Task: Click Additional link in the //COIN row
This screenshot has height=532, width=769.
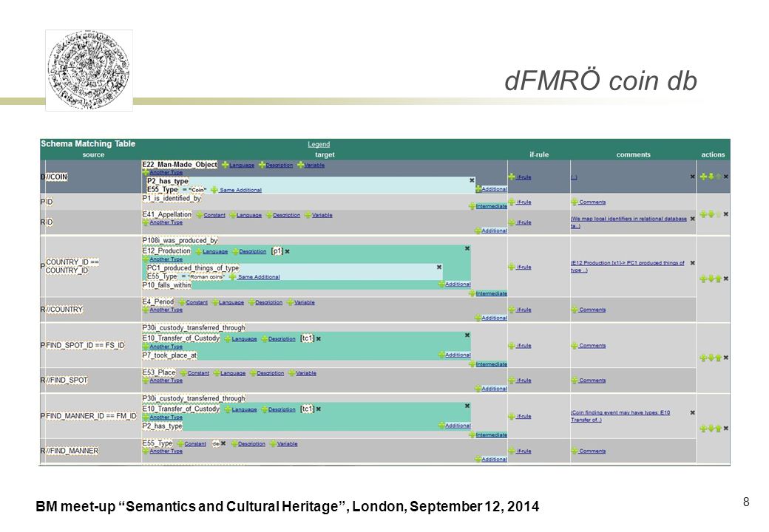Action: pos(491,189)
